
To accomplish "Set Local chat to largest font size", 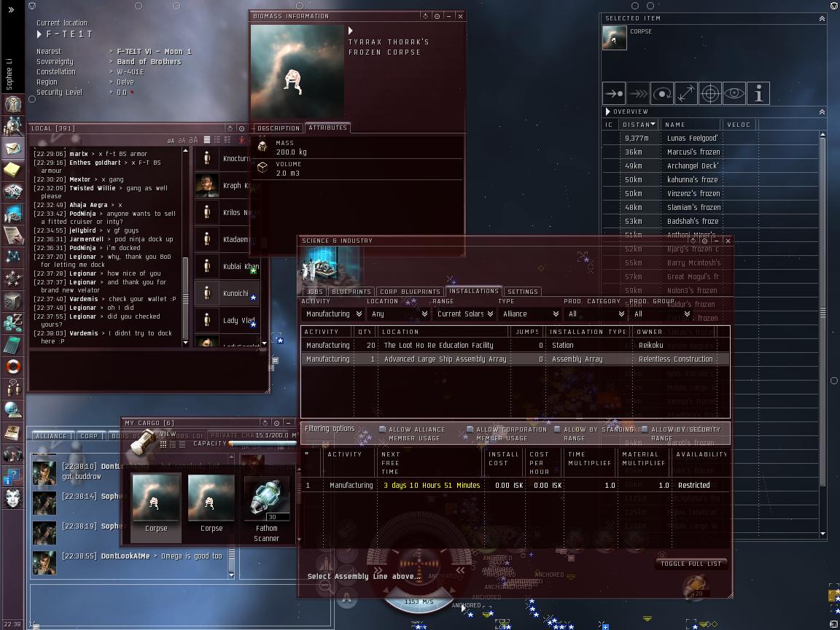I will tap(193, 140).
